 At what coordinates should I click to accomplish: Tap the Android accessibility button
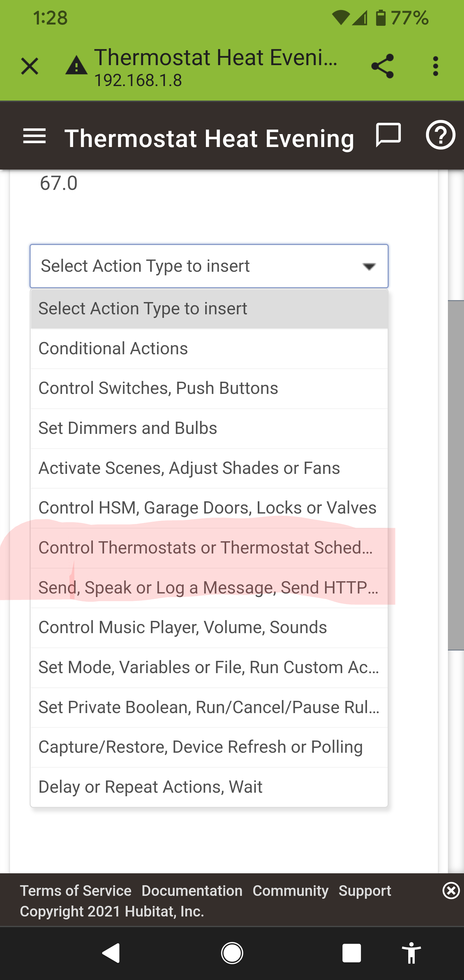point(411,953)
